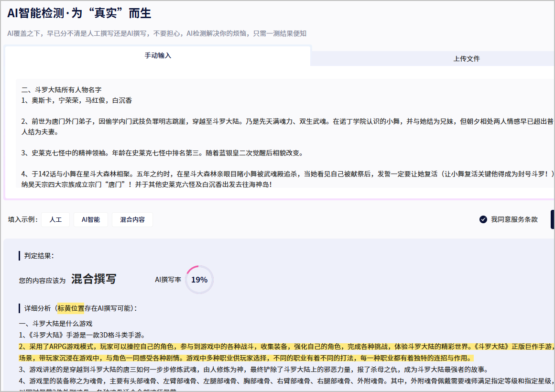Click the 混合撰写 result text
The height and width of the screenshot is (392, 555).
pos(94,279)
